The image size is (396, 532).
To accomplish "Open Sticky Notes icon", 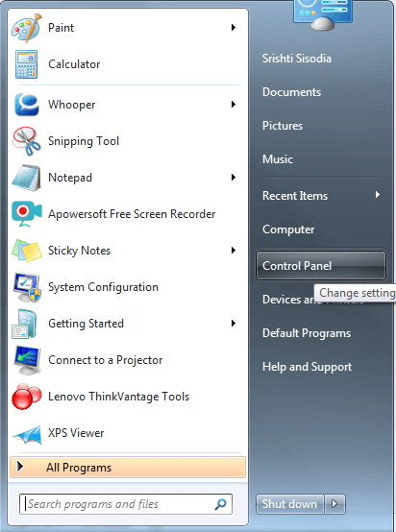I will coord(27,251).
